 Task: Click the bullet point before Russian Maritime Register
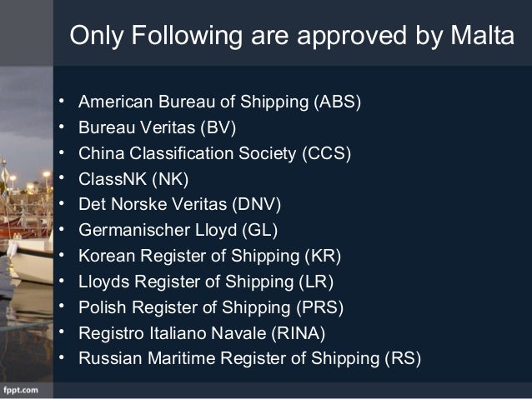tap(62, 357)
